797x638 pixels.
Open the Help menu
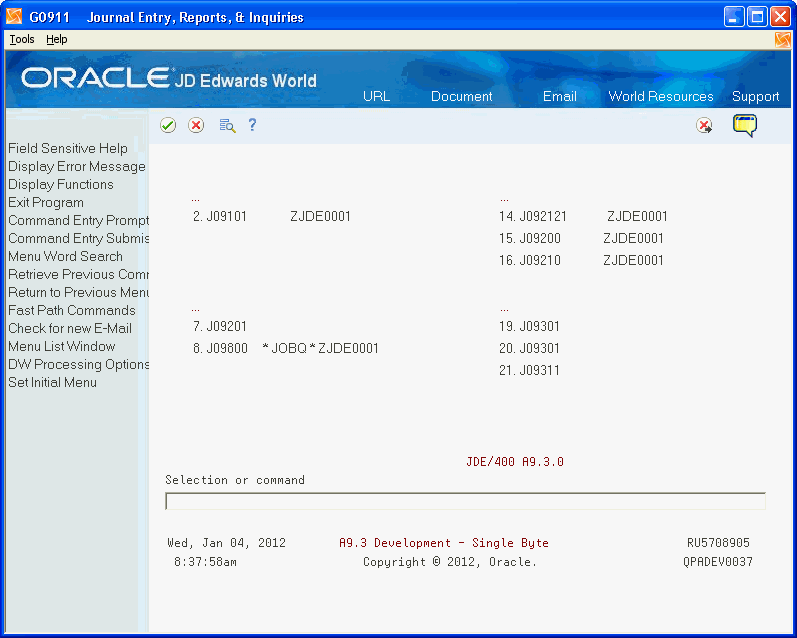pyautogui.click(x=56, y=39)
